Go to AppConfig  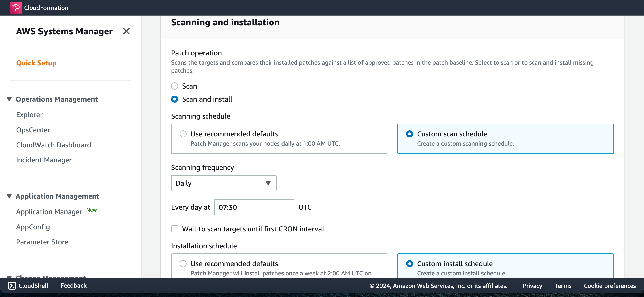[33, 227]
